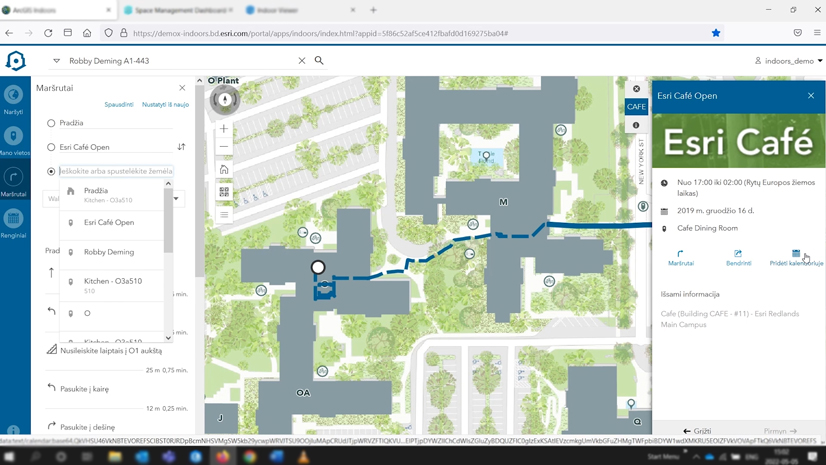Reload the browser page

48,33
